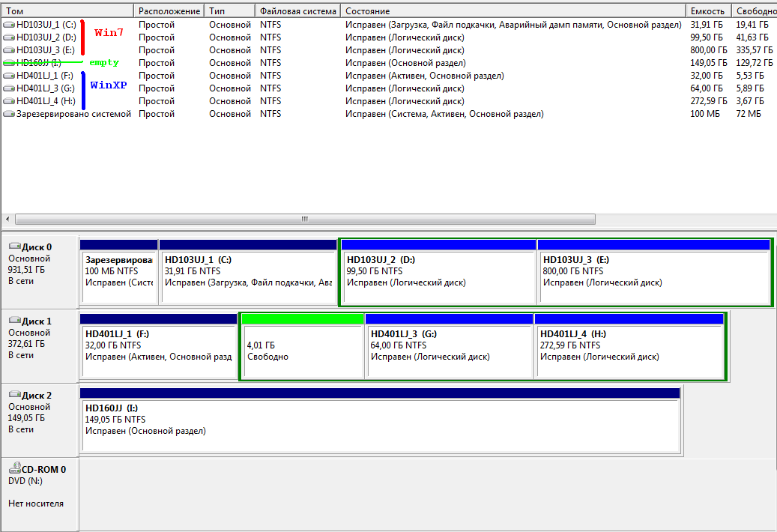The height and width of the screenshot is (532, 777).
Task: Select the CD-ROM 0 drive icon
Action: 14,469
